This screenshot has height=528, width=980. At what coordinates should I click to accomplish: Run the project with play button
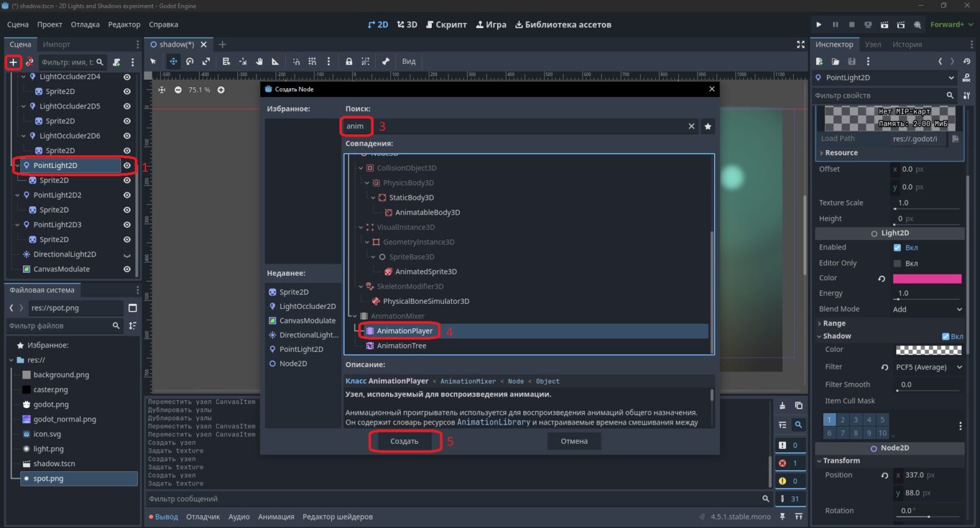(x=819, y=24)
